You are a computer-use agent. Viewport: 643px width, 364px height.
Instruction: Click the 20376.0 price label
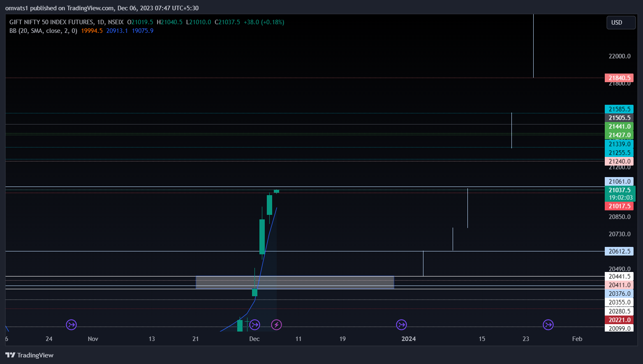click(619, 294)
